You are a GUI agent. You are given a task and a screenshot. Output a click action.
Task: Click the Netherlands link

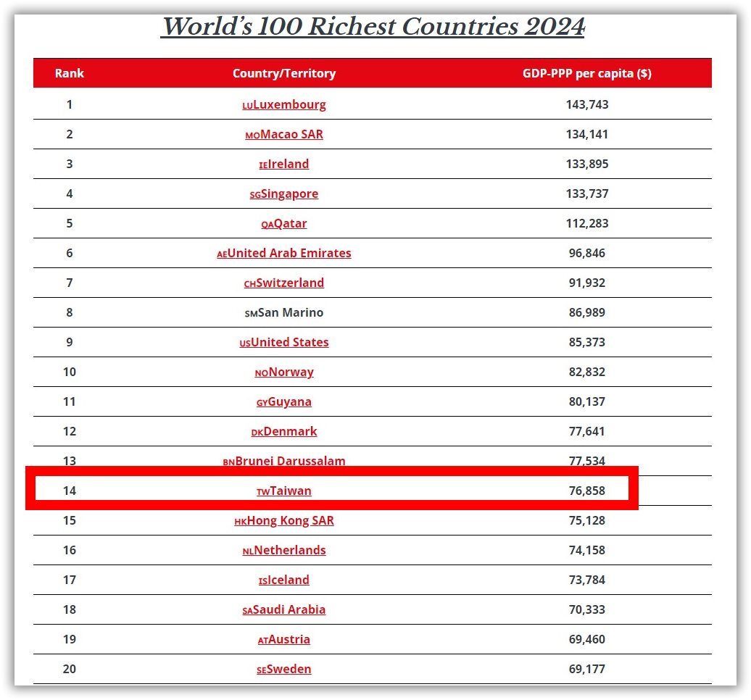coord(284,550)
